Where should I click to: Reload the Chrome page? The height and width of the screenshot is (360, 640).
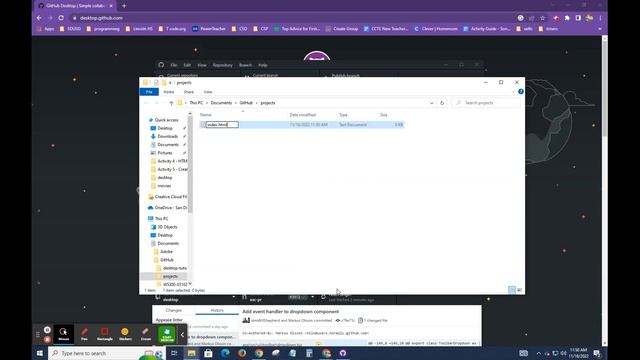click(61, 18)
